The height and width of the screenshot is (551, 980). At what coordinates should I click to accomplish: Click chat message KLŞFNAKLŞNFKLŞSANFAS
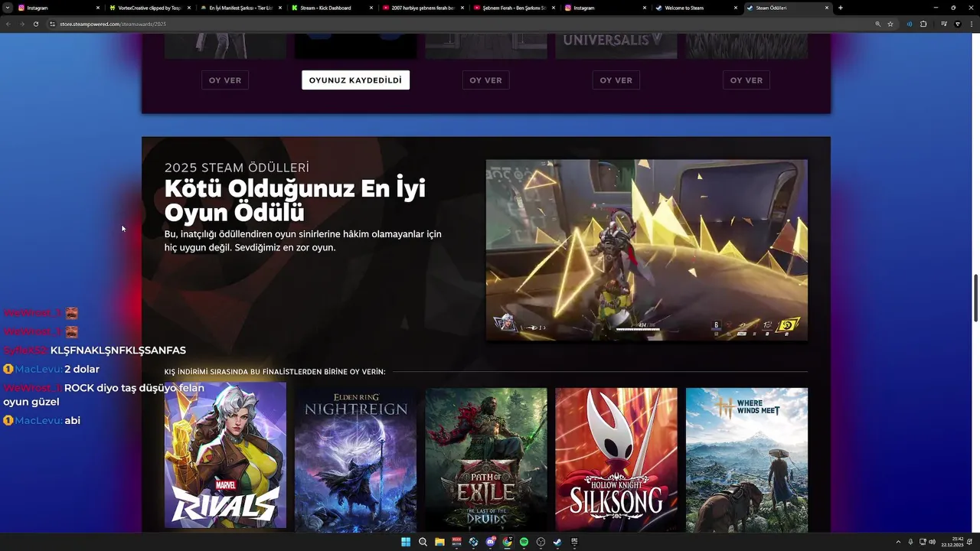(x=118, y=350)
